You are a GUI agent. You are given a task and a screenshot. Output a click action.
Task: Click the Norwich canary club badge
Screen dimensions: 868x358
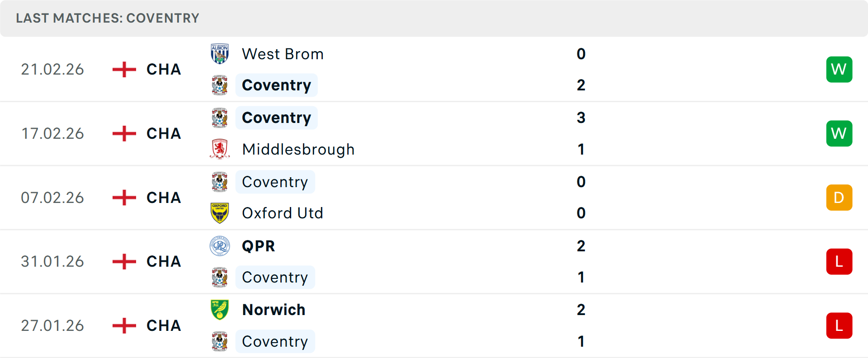(x=220, y=310)
